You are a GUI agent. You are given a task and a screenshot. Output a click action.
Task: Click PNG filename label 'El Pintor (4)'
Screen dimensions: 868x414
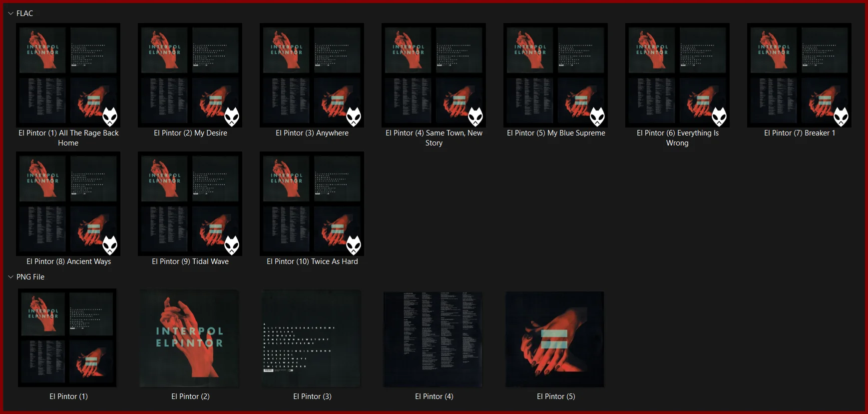point(434,396)
